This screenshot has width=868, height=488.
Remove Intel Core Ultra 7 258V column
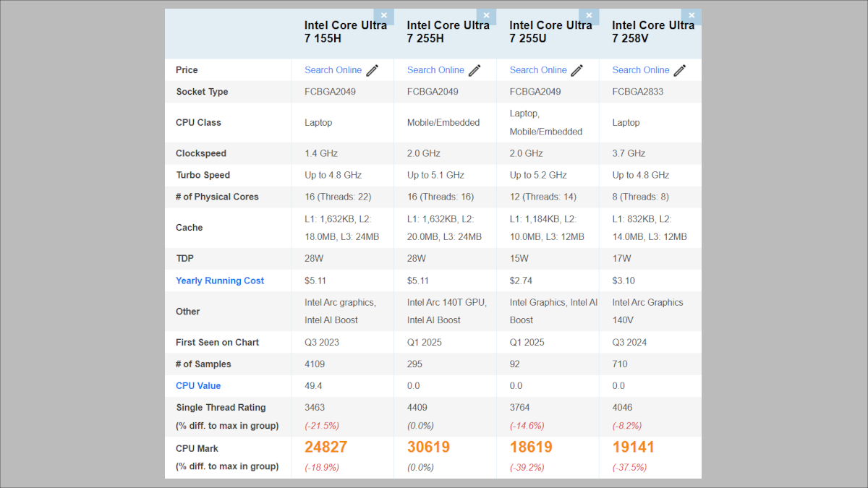coord(692,16)
